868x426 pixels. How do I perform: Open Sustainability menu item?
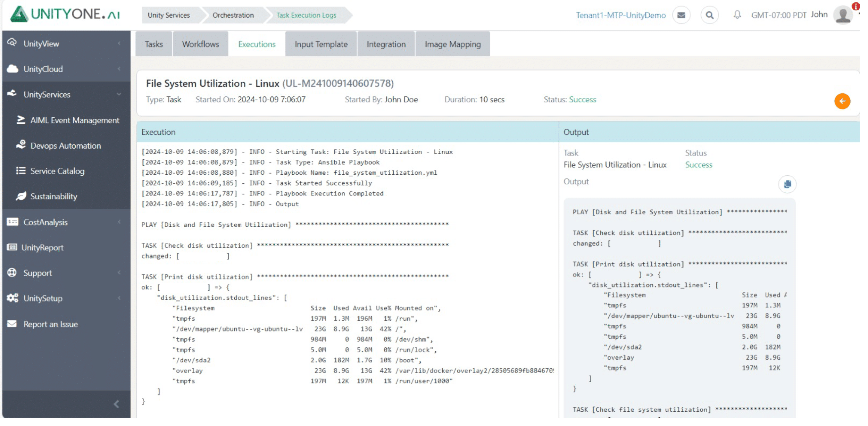point(54,196)
